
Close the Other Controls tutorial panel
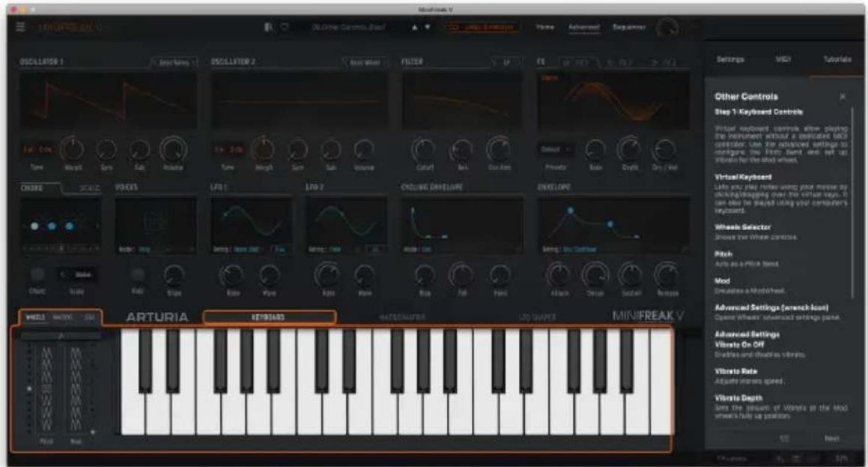pyautogui.click(x=843, y=97)
